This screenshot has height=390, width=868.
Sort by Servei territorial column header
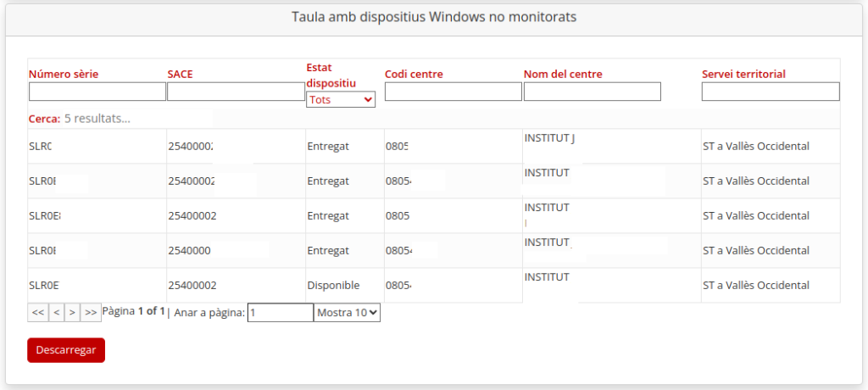coord(743,74)
